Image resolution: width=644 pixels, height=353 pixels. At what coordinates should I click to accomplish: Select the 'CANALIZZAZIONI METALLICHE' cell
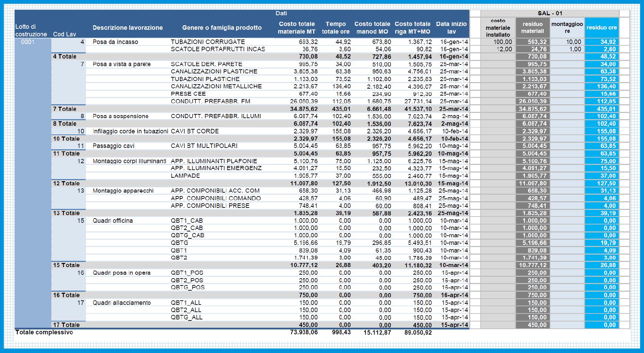click(x=216, y=86)
